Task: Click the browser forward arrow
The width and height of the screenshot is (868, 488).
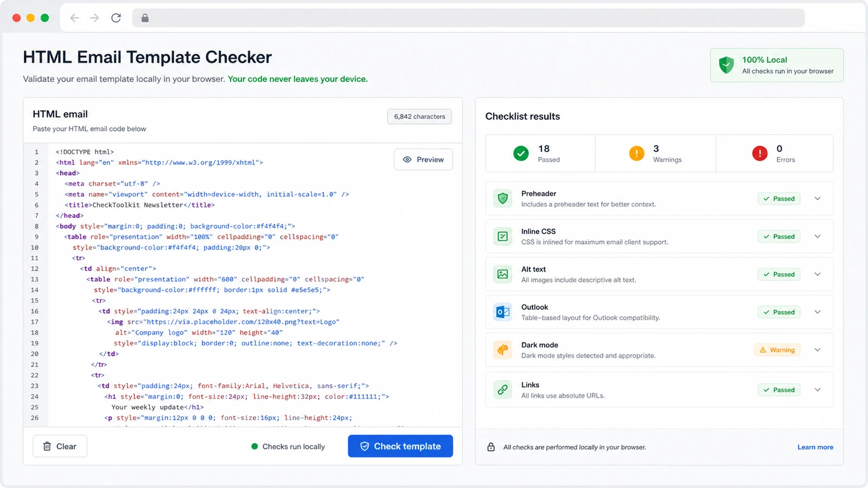Action: (94, 18)
